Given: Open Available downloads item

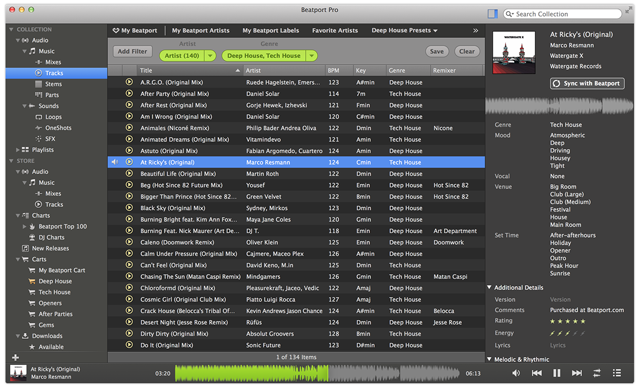Looking at the screenshot, I should tap(51, 347).
